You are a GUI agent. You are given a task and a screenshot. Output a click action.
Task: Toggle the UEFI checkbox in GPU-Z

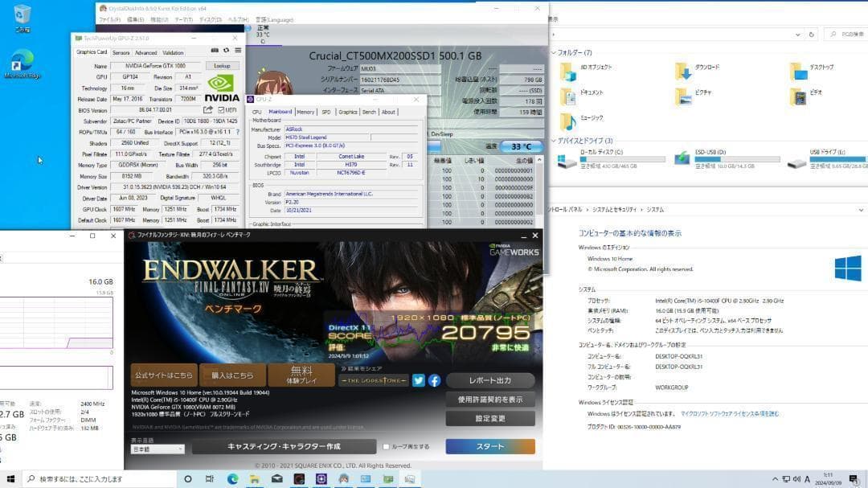click(x=222, y=110)
